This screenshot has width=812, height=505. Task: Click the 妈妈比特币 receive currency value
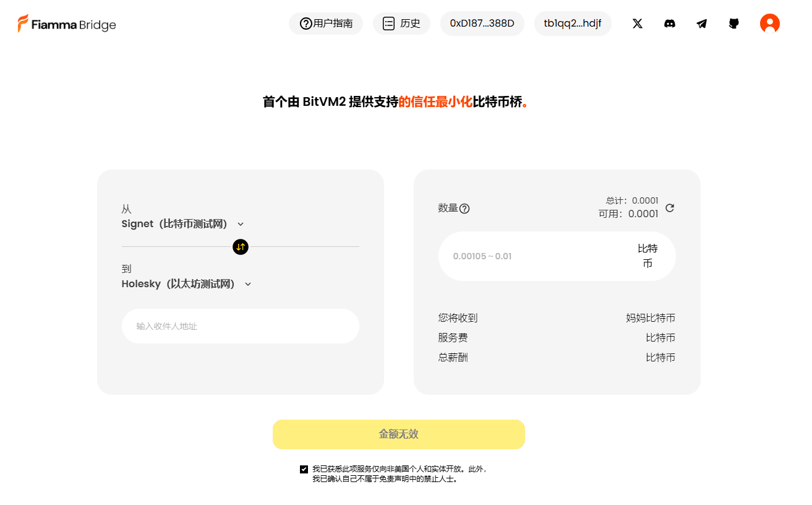tap(651, 318)
